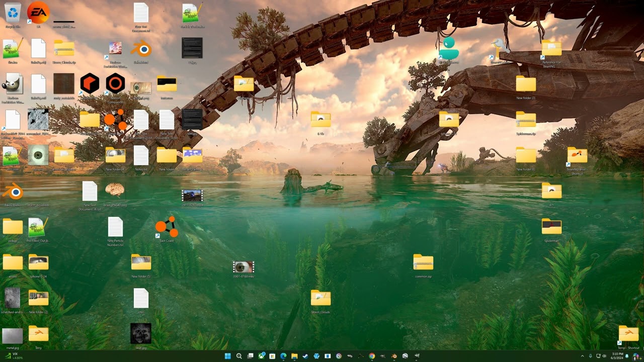Launch Microsoft Edge from the taskbar
Screen dimensions: 644x362
pyautogui.click(x=283, y=356)
